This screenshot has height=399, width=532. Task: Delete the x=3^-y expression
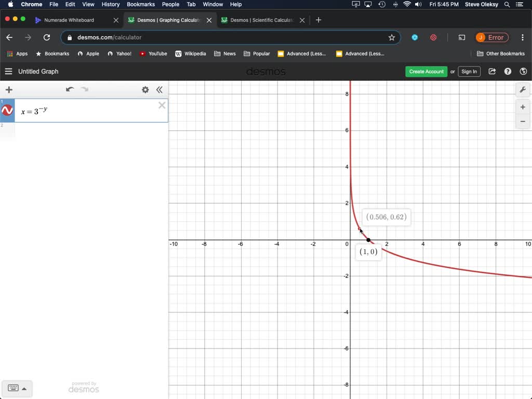(162, 105)
